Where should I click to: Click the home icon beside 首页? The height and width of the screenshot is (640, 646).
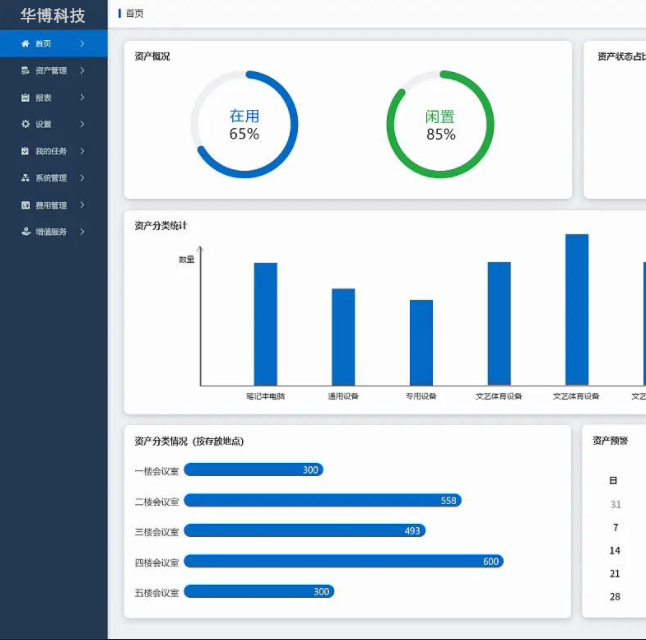pyautogui.click(x=25, y=44)
